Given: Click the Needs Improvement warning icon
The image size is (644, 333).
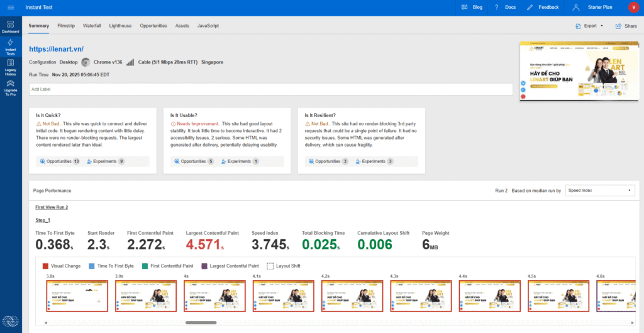Looking at the screenshot, I should [173, 124].
